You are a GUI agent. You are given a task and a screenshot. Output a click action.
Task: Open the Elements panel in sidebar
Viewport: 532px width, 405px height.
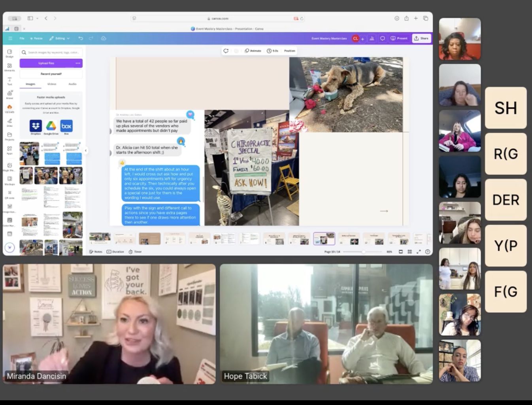(9, 67)
